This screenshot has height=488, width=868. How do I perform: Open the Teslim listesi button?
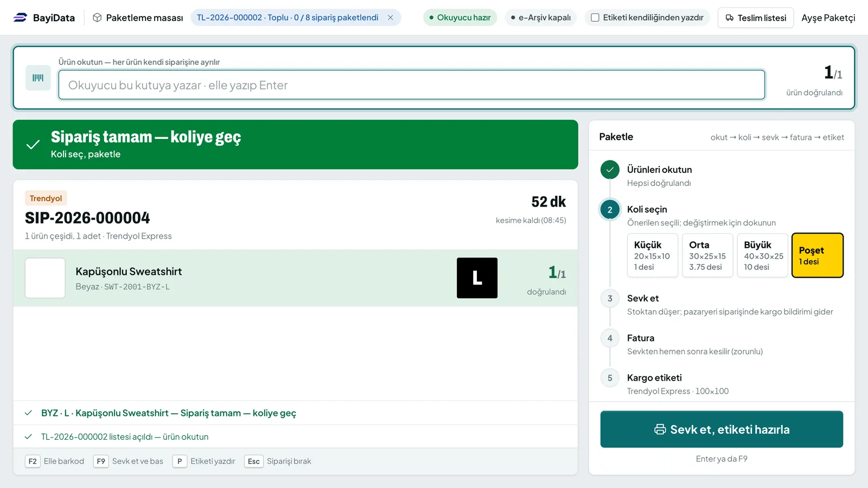tap(756, 18)
